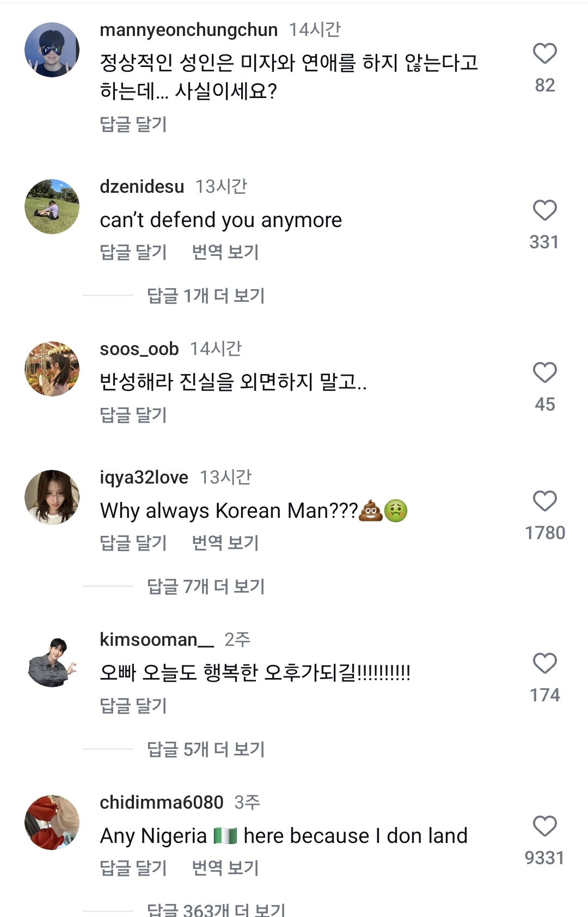Image resolution: width=588 pixels, height=917 pixels.
Task: Like mannyeonchungchun's comment with heart icon
Action: coord(544,53)
